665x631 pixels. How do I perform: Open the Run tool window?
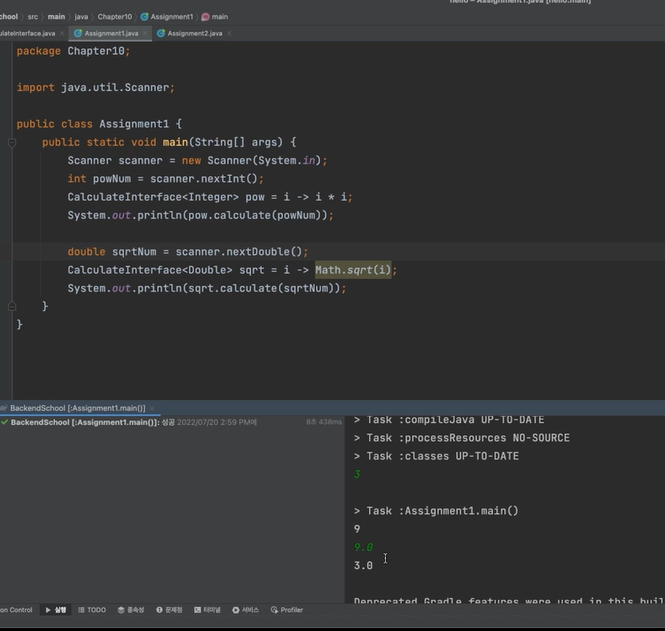click(x=56, y=610)
